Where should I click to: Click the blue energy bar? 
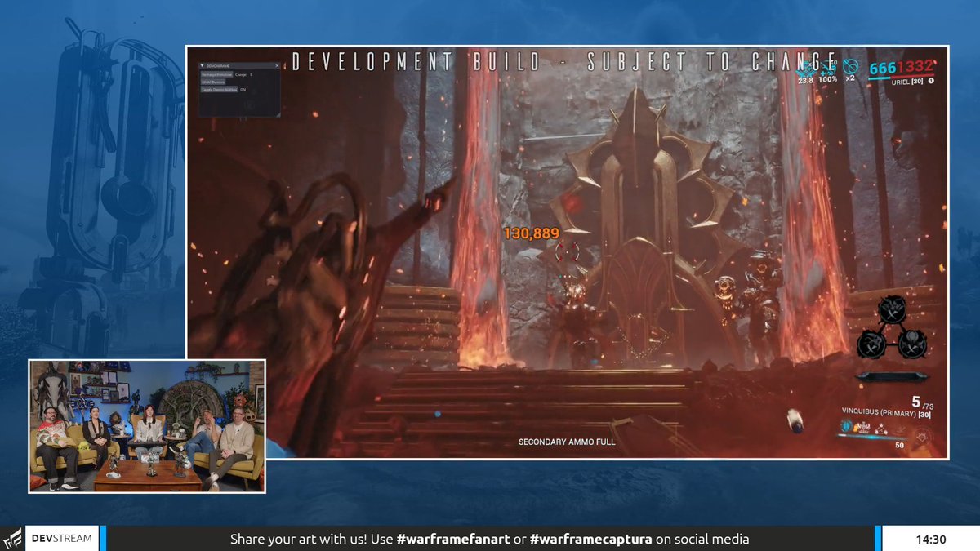pos(871,437)
